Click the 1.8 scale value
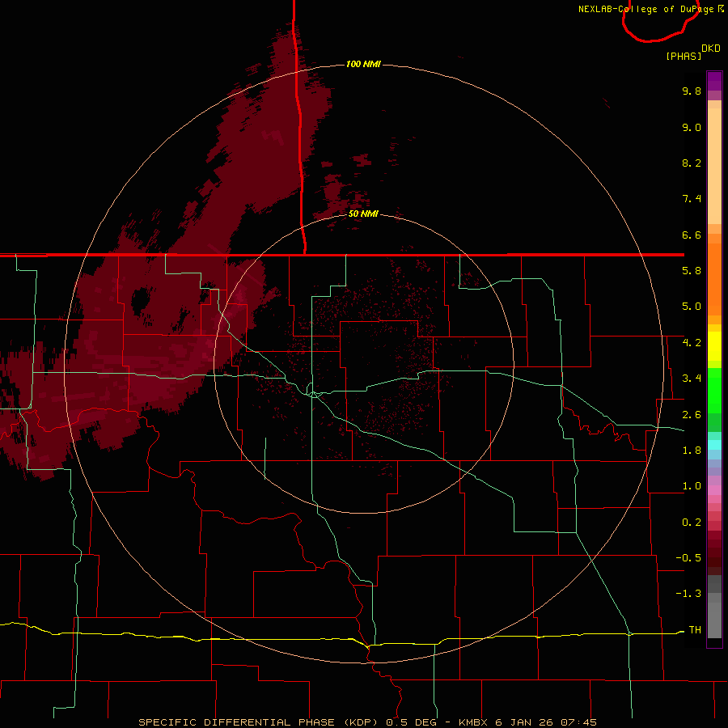The width and height of the screenshot is (728, 728). [x=692, y=451]
